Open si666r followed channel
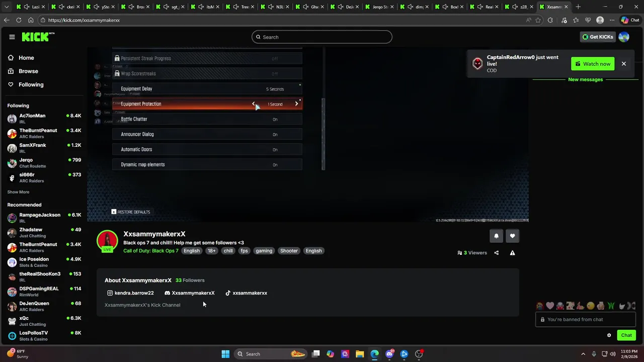Image resolution: width=644 pixels, height=362 pixels. (44, 177)
